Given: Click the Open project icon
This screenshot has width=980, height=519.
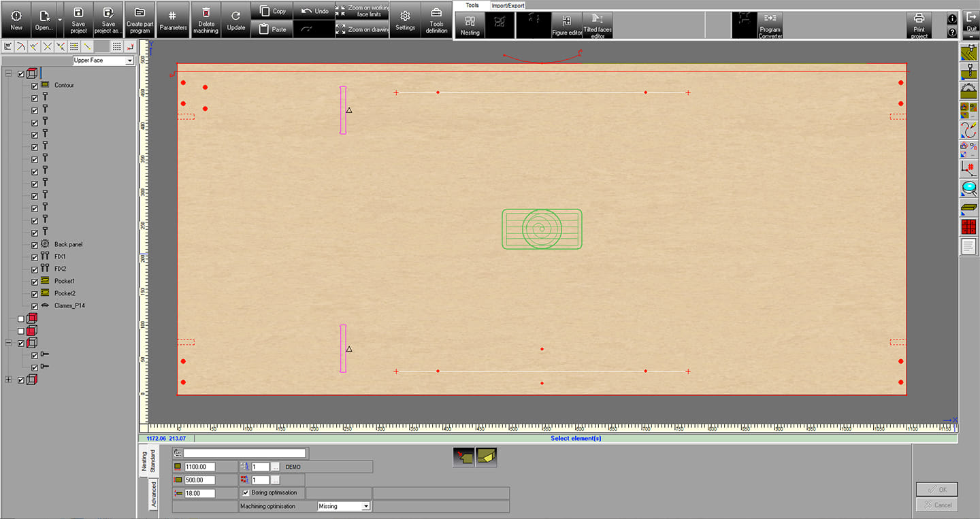Looking at the screenshot, I should coord(44,20).
